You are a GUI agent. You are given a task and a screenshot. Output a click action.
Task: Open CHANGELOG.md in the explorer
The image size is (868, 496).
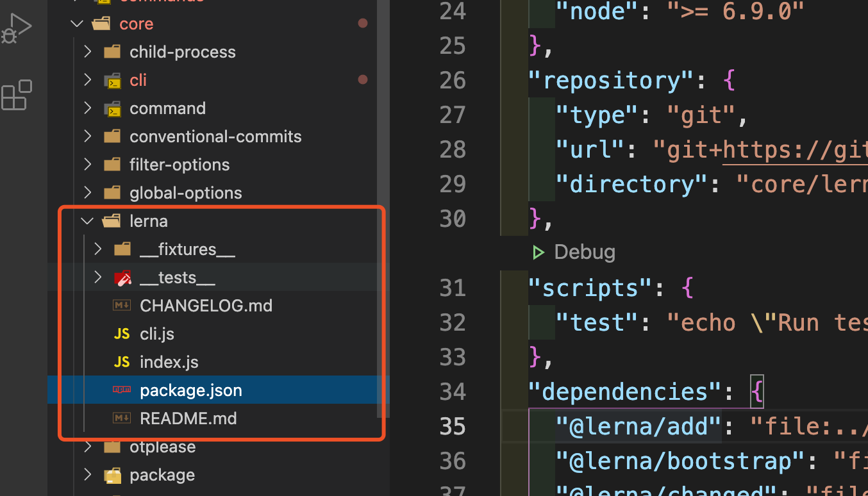(206, 306)
